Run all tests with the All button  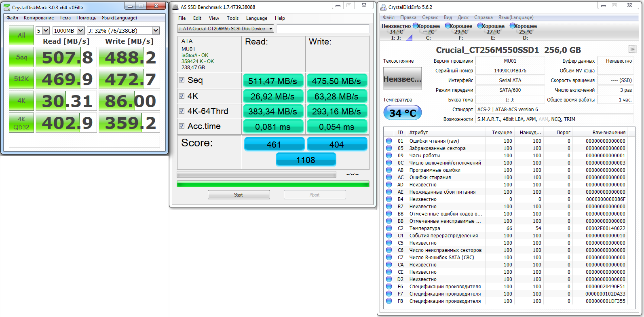pos(21,36)
